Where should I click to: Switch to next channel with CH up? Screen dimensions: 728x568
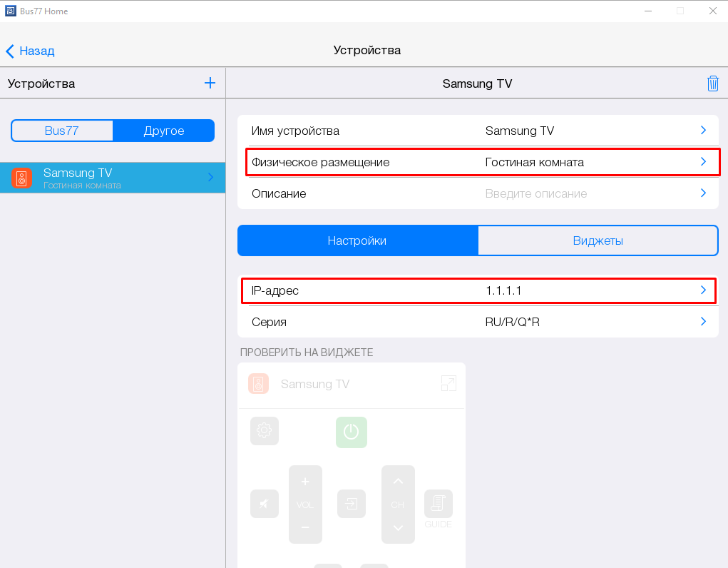click(x=398, y=482)
